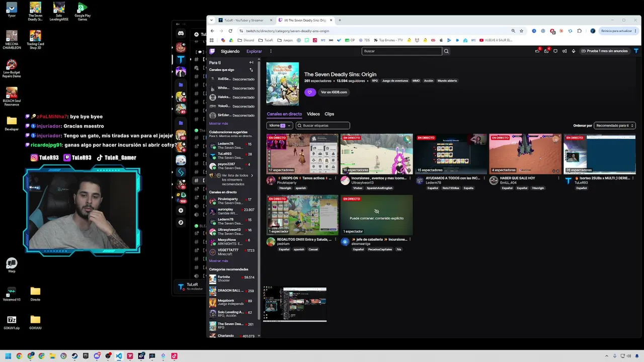Open VEGETTA777's live channel in sidebar
This screenshot has width=644, height=362.
[232, 252]
